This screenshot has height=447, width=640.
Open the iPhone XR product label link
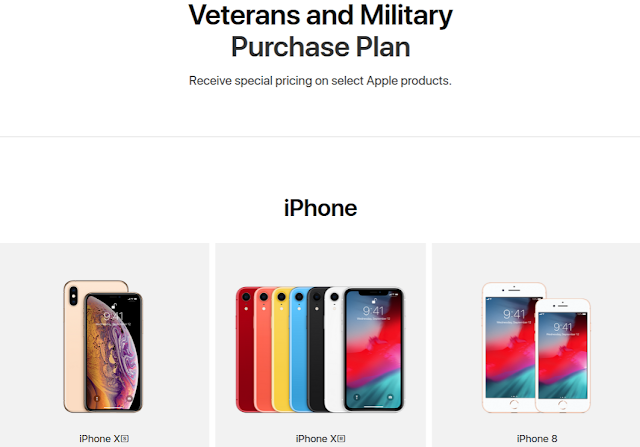click(320, 438)
